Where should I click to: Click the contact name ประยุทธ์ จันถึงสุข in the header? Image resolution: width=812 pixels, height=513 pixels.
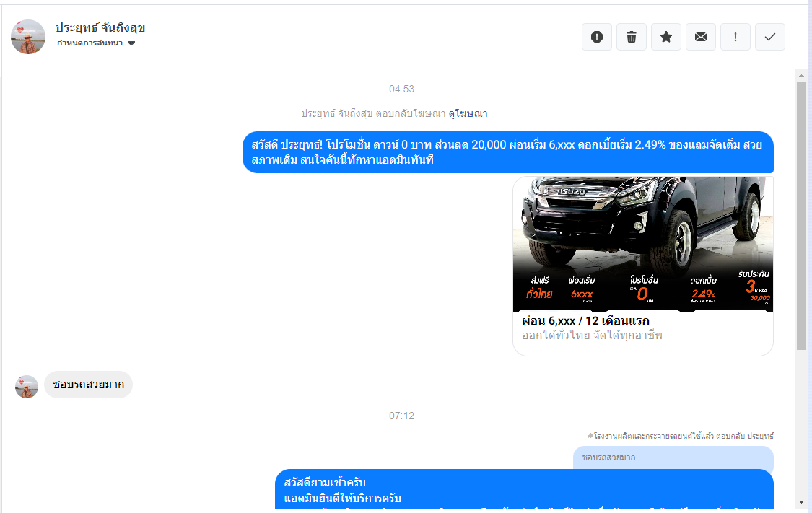[100, 27]
